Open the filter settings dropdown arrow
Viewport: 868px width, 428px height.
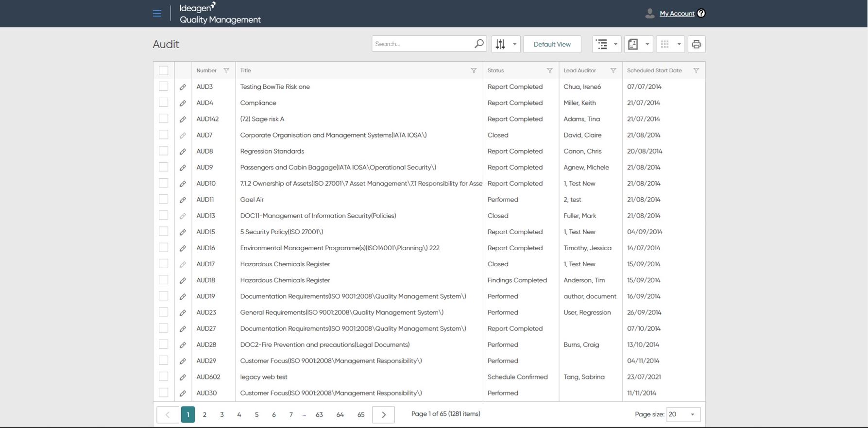(x=514, y=44)
